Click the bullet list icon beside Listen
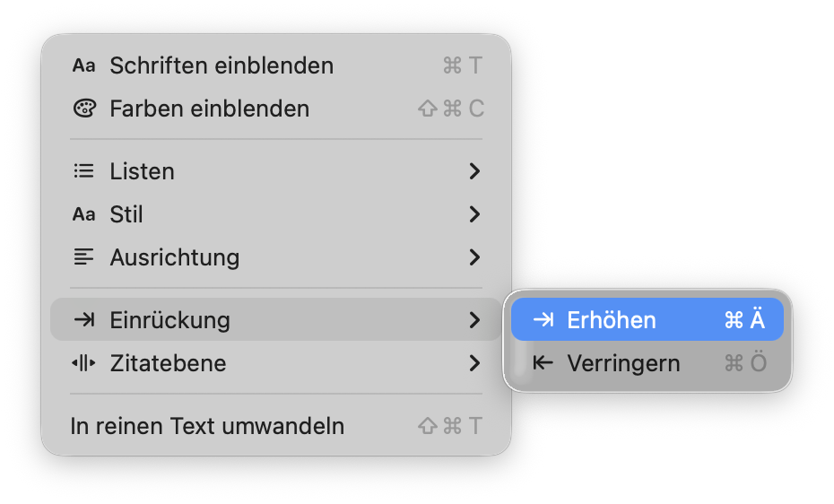The width and height of the screenshot is (834, 504). click(83, 171)
